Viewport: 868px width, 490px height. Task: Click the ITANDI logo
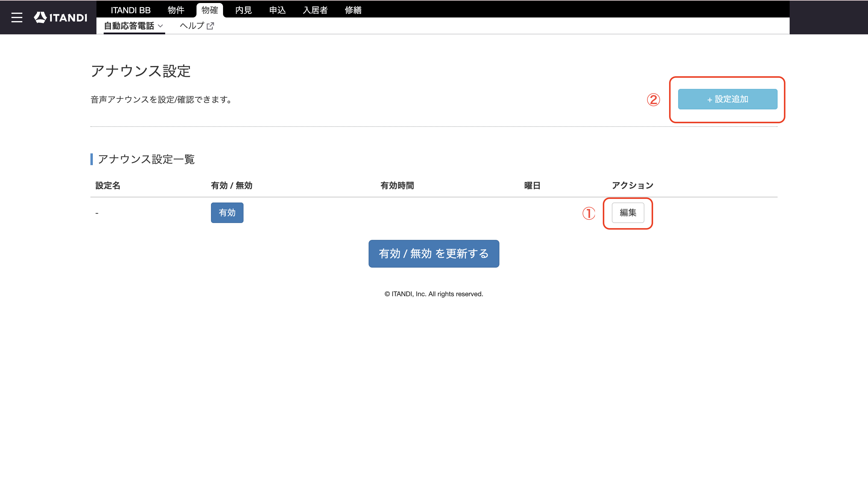point(61,17)
